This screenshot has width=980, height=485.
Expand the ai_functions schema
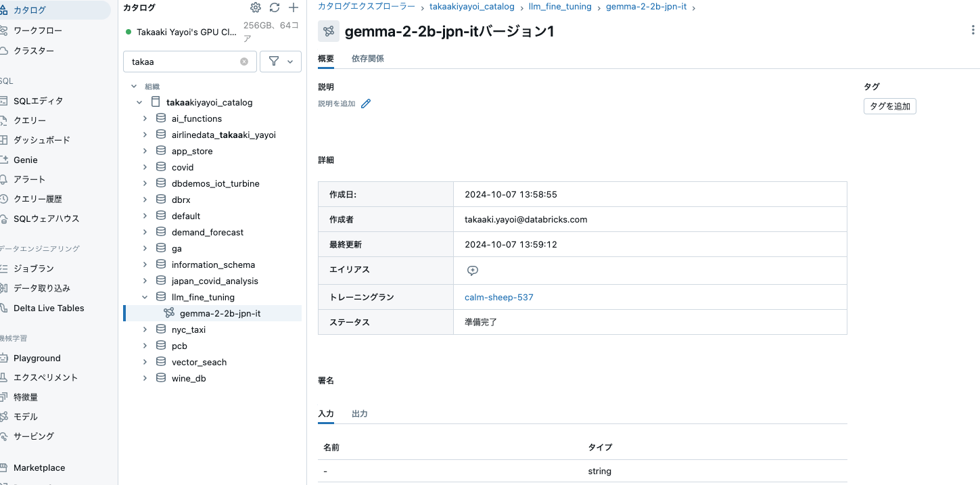tap(145, 118)
